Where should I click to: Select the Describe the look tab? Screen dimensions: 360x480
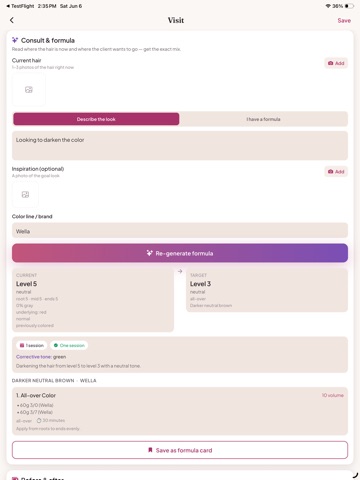tap(96, 119)
